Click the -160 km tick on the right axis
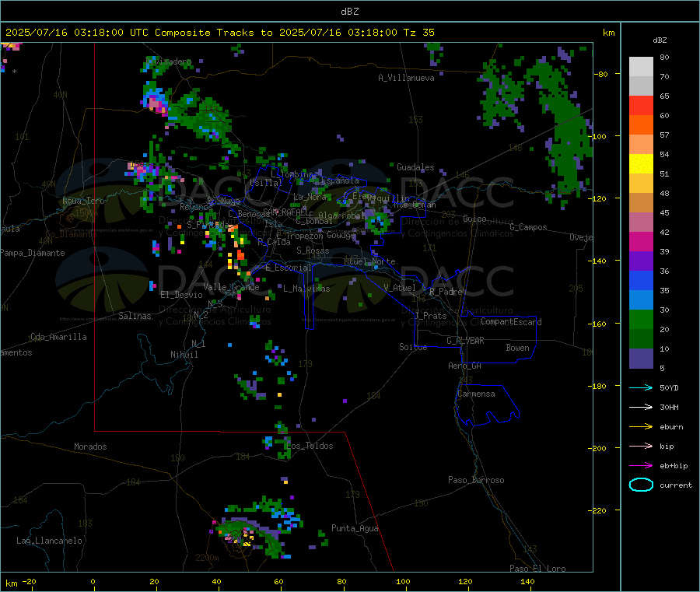 point(599,324)
